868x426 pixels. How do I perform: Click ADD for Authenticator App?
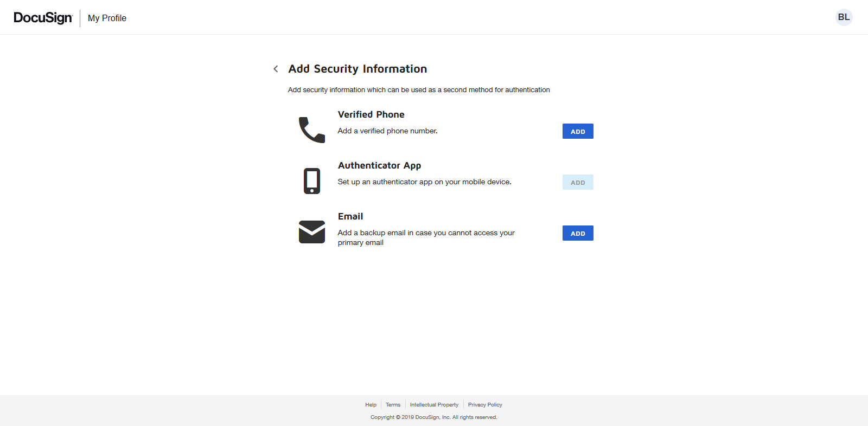tap(578, 182)
